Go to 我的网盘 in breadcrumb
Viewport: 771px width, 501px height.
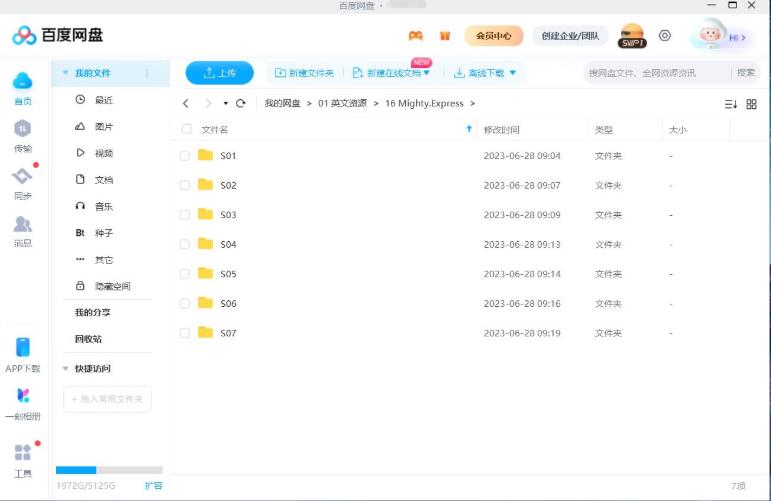(282, 103)
